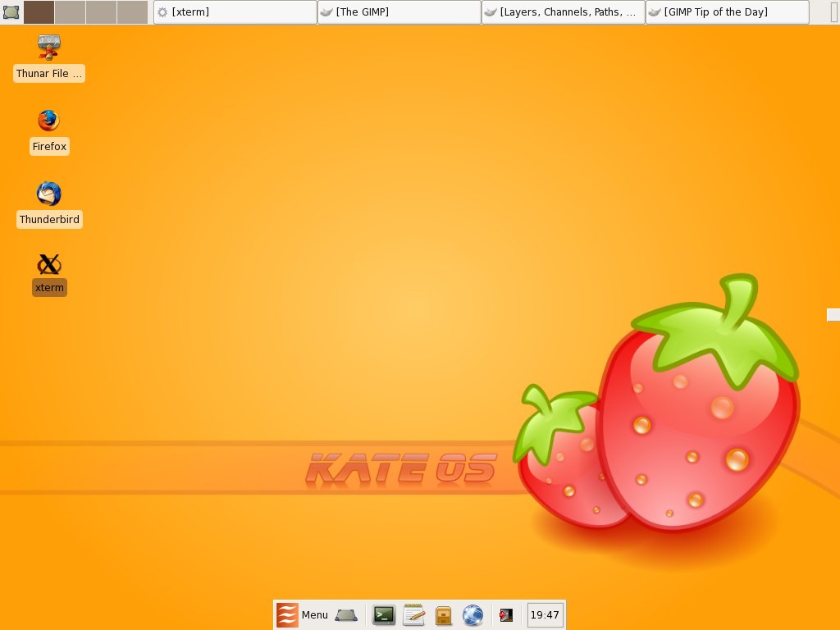Switch to the first dark workspace in pager
Image resolution: width=840 pixels, height=630 pixels.
pos(39,11)
